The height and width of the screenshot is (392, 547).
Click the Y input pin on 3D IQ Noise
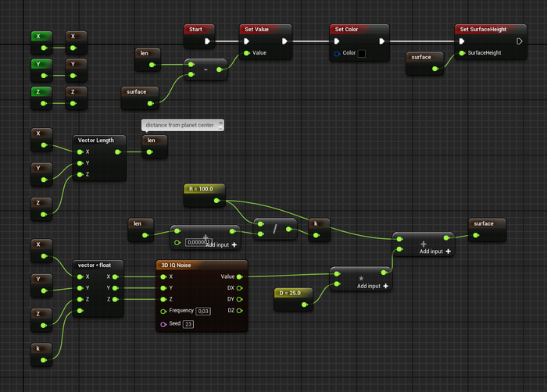[x=163, y=288]
